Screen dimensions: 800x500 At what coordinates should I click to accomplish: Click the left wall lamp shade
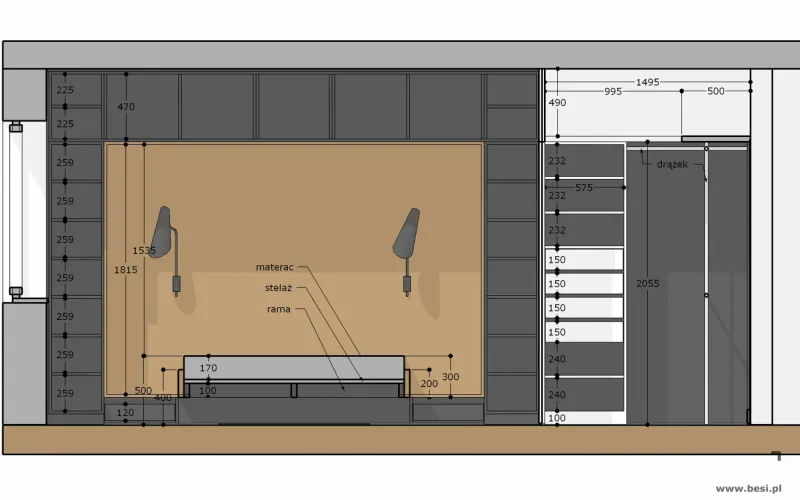coord(162,232)
